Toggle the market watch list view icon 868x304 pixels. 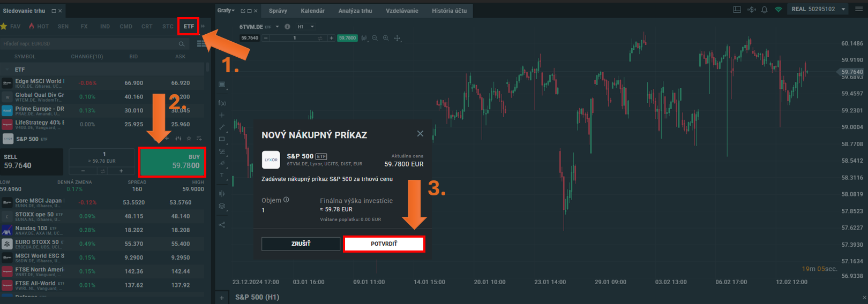point(201,44)
